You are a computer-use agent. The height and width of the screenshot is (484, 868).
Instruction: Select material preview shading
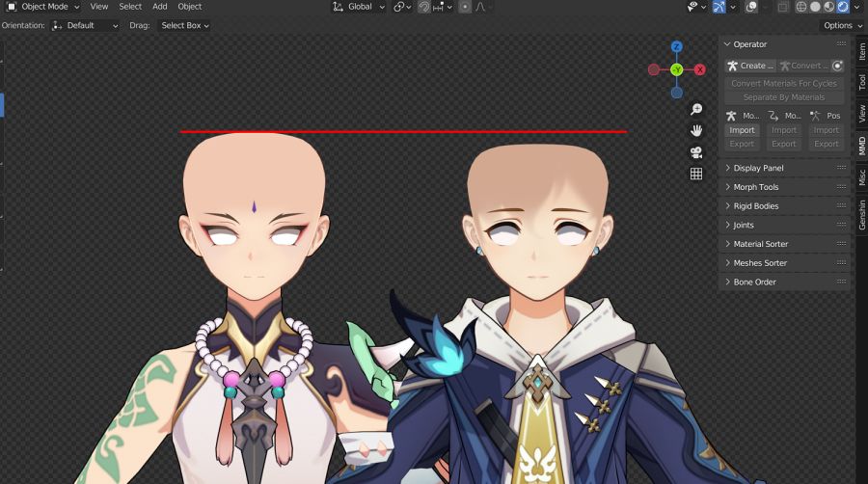click(828, 7)
